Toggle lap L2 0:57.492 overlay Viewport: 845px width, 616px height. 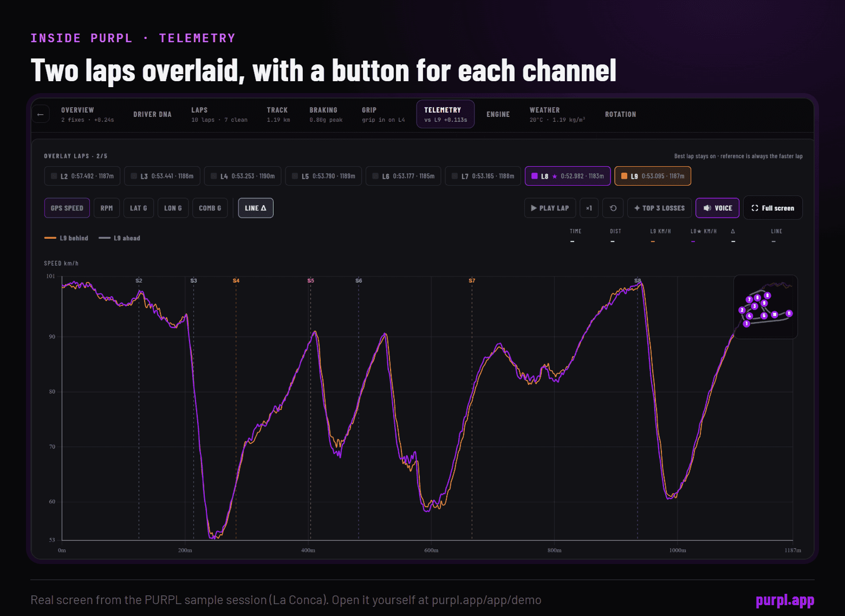(82, 176)
